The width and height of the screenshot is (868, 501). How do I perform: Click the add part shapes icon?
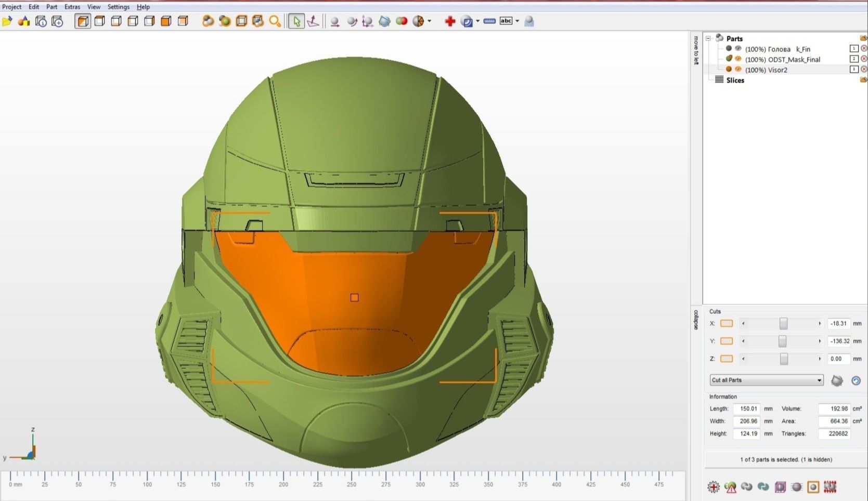pos(24,21)
